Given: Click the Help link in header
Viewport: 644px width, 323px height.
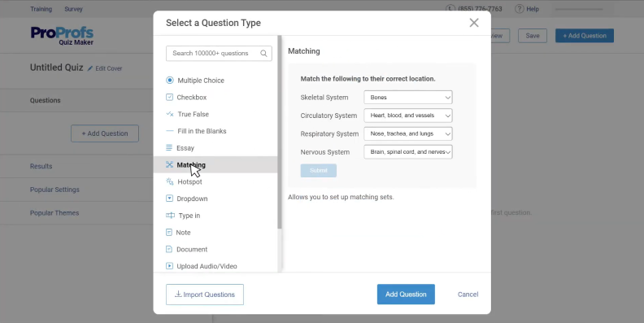Looking at the screenshot, I should pos(533,9).
